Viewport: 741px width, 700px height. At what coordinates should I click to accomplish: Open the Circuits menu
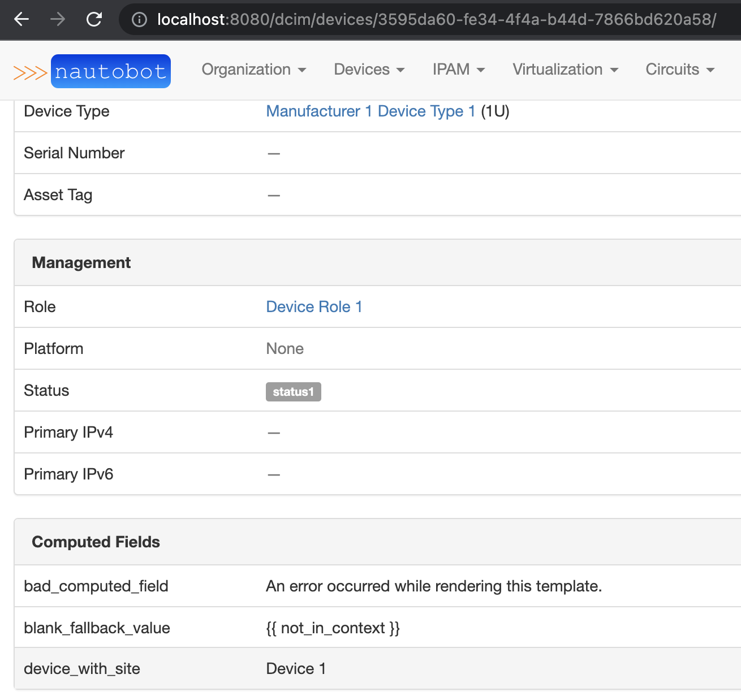coord(679,70)
